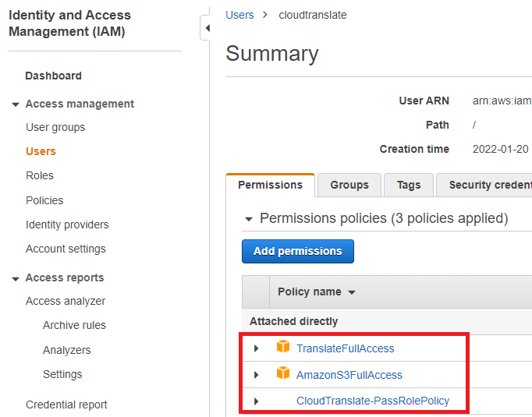532x417 pixels.
Task: Click the AmazonS3FullAccess policy cube icon
Action: [x=282, y=374]
